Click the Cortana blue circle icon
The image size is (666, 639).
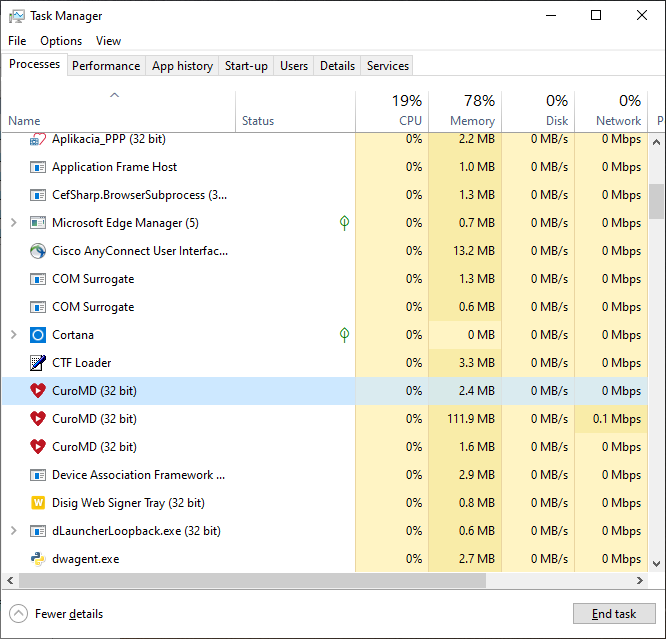(x=38, y=335)
